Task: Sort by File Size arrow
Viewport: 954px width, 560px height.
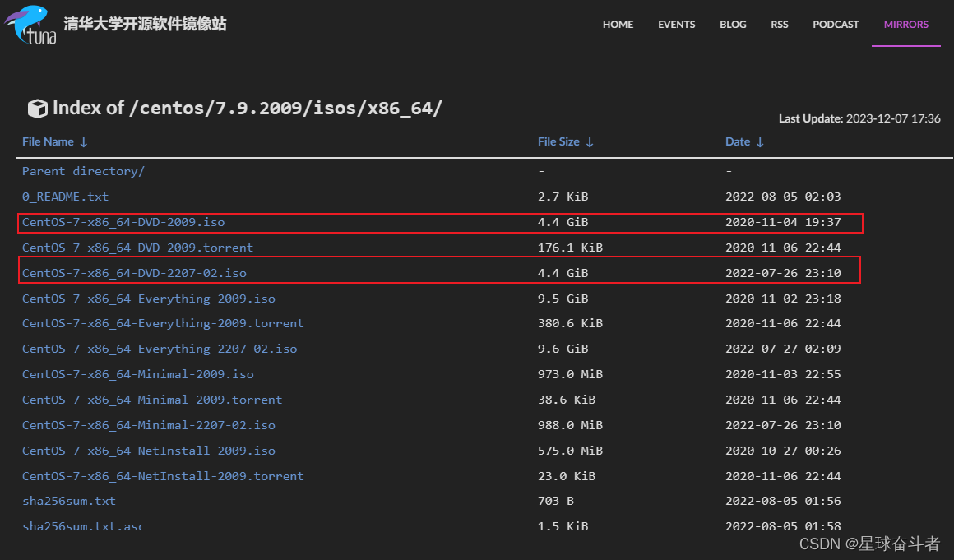Action: point(590,142)
